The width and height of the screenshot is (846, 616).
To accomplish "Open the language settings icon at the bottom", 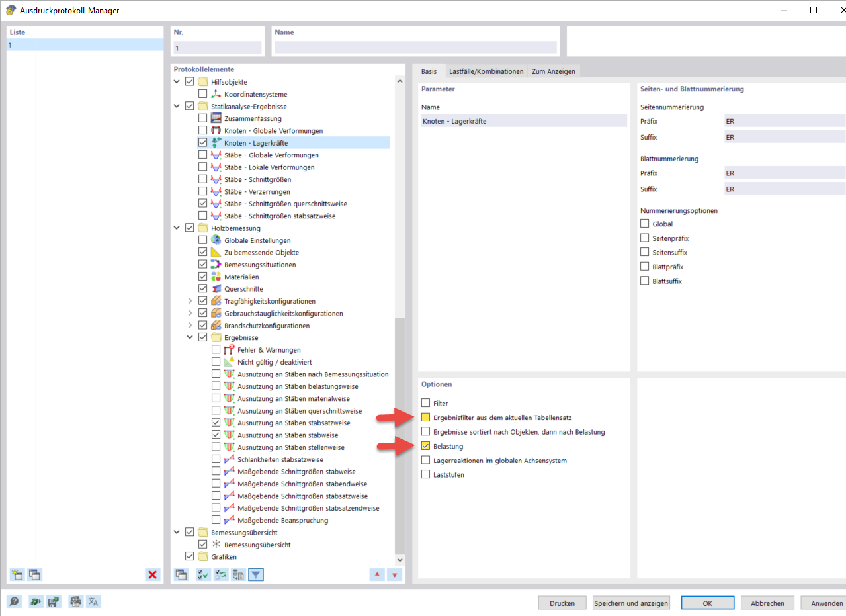I will 93,601.
